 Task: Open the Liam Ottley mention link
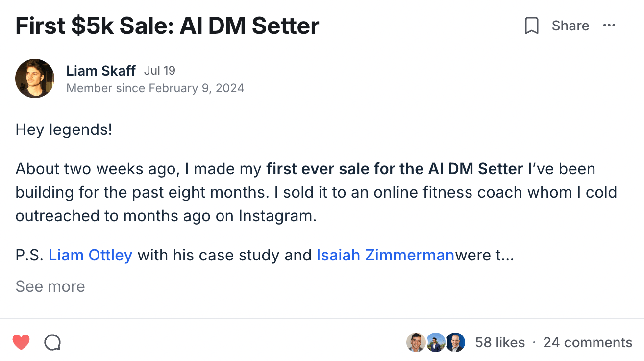(90, 255)
